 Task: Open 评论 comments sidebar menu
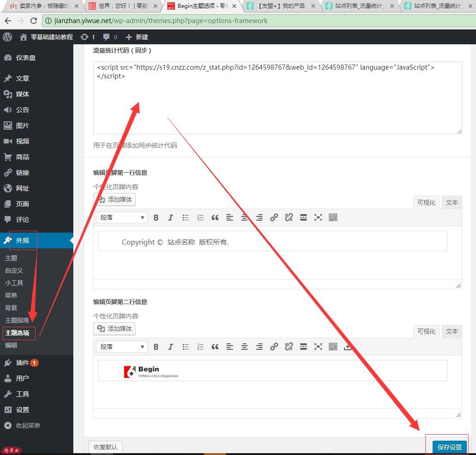pos(36,220)
